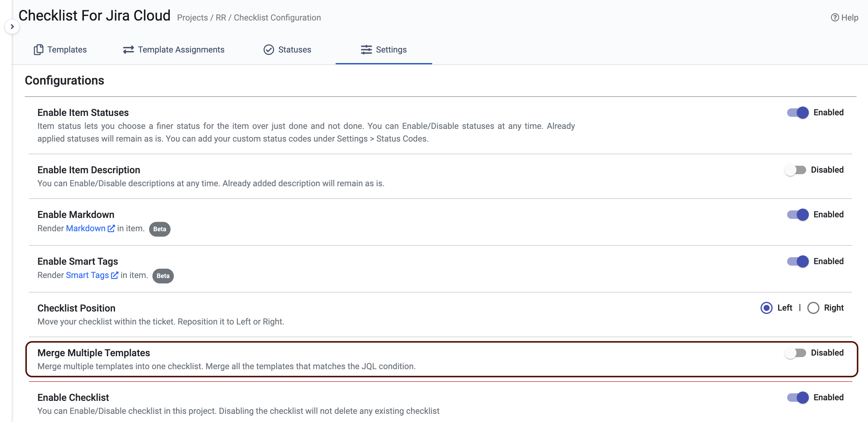Click external link icon beside Markdown
The height and width of the screenshot is (422, 868).
pyautogui.click(x=111, y=229)
